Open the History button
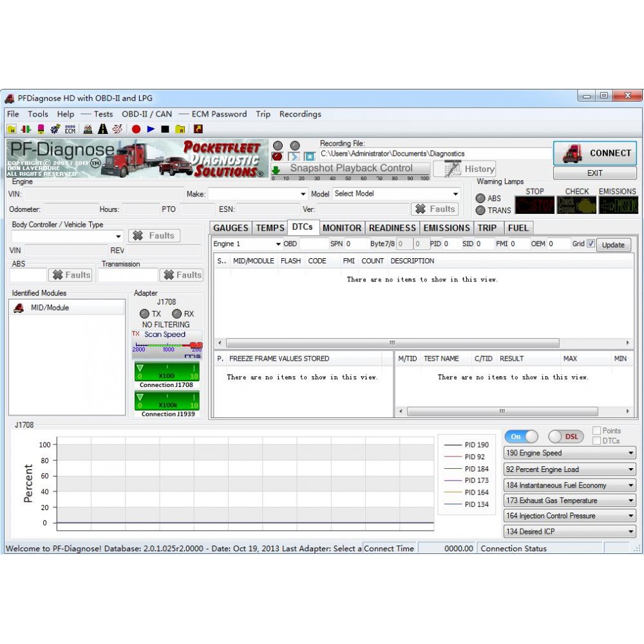 464,169
